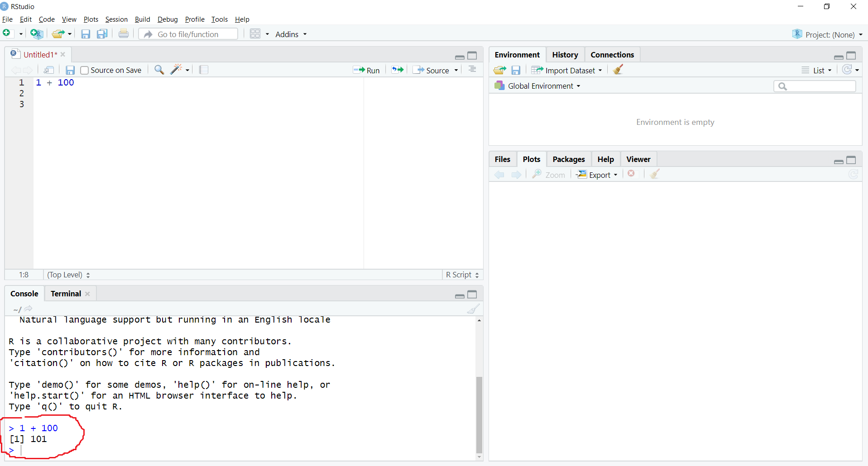Screen dimensions: 868x466
Task: Source the active script
Action: coord(432,70)
